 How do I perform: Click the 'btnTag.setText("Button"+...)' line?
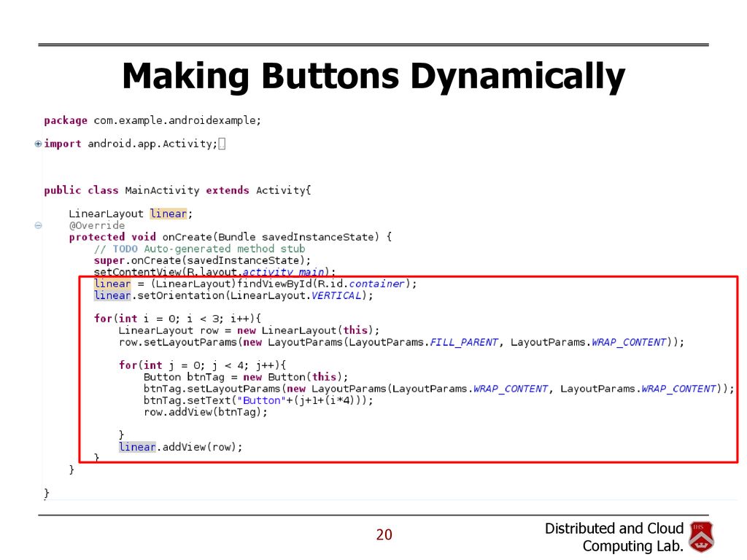click(x=258, y=400)
